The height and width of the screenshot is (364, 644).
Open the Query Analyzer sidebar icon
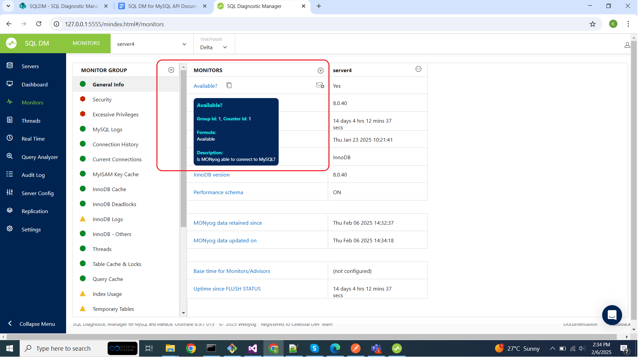pyautogui.click(x=10, y=156)
